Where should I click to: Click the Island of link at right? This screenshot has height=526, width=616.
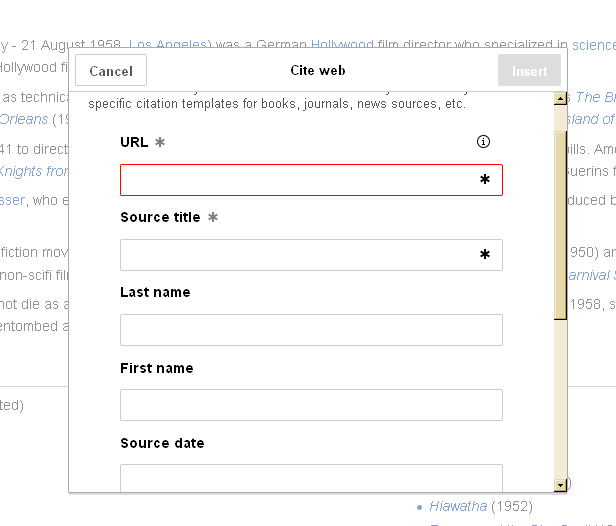pyautogui.click(x=593, y=119)
